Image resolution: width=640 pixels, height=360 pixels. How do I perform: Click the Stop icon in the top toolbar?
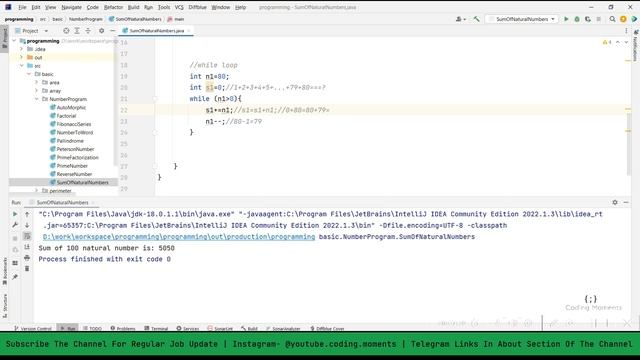(x=598, y=19)
